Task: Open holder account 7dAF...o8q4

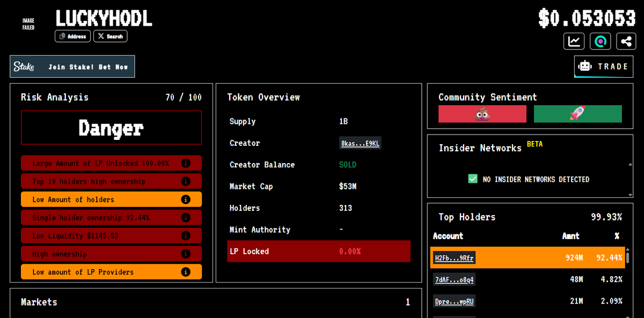Action: click(x=454, y=280)
